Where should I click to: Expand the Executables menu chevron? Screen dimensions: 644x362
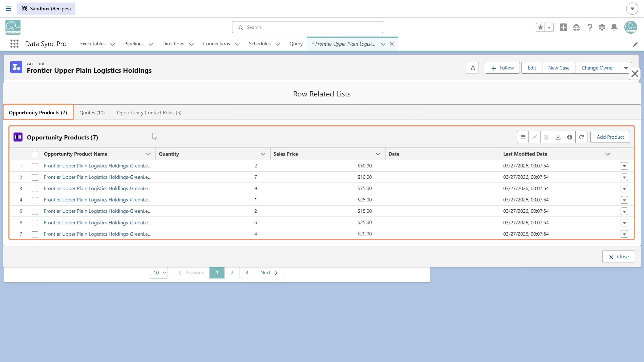[113, 44]
